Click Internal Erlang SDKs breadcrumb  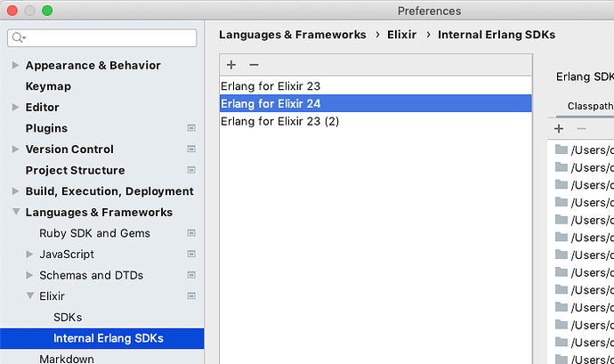(497, 35)
